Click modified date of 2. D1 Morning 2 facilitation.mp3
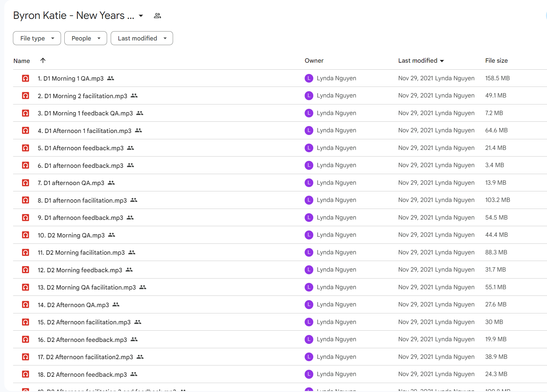 pos(436,96)
